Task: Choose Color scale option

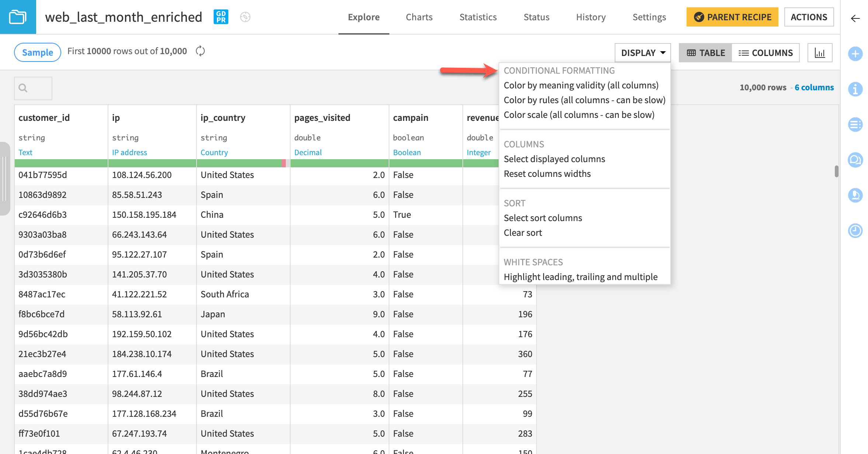Action: 579,115
